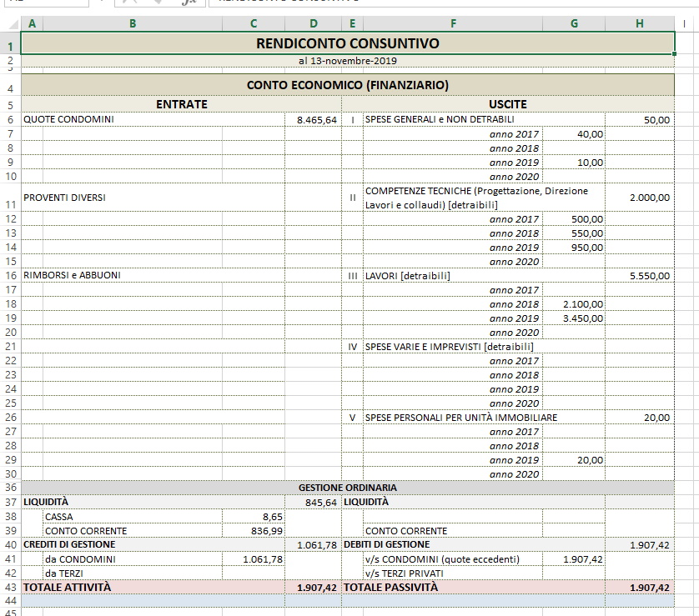The width and height of the screenshot is (699, 616).
Task: Select column F header
Action: click(453, 23)
